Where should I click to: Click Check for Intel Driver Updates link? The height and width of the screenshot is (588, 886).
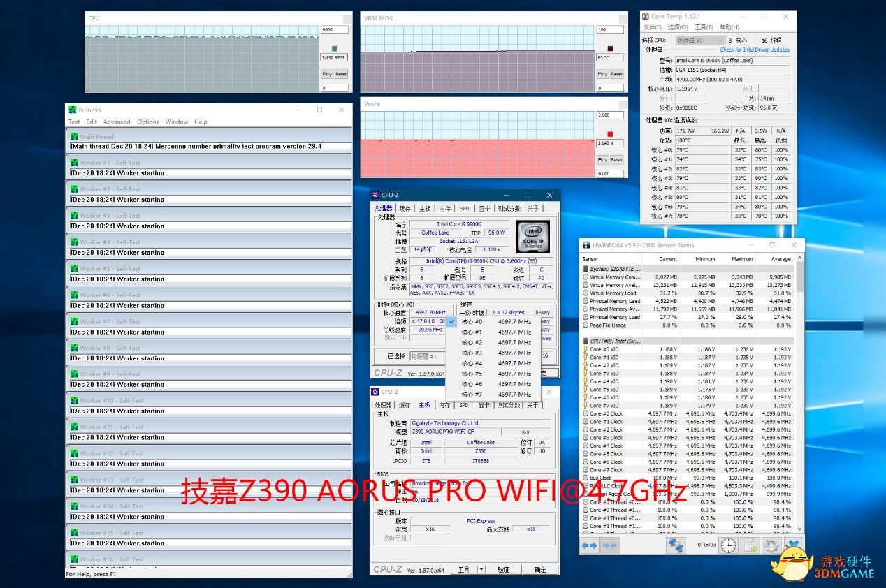755,50
